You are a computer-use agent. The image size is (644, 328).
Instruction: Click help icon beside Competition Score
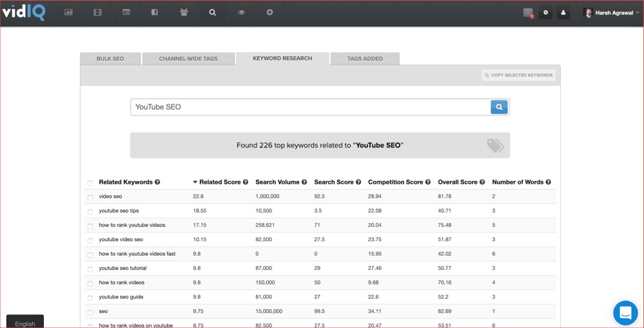428,182
